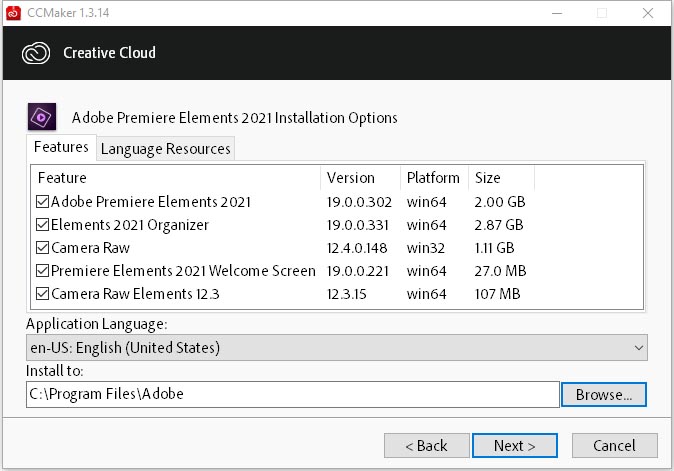Screen dimensions: 674x471
Task: Click the win32 platform cell
Action: tap(426, 248)
